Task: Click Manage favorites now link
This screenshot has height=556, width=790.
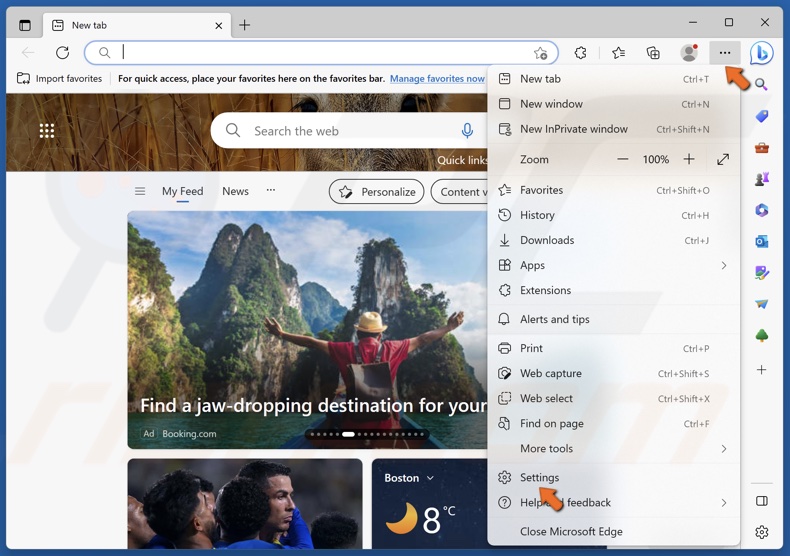Action: click(437, 79)
